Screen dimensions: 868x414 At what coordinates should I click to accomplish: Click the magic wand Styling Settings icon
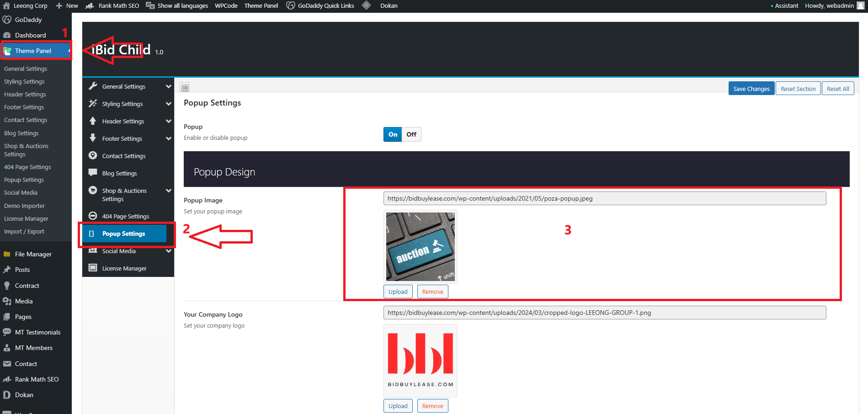click(x=93, y=103)
